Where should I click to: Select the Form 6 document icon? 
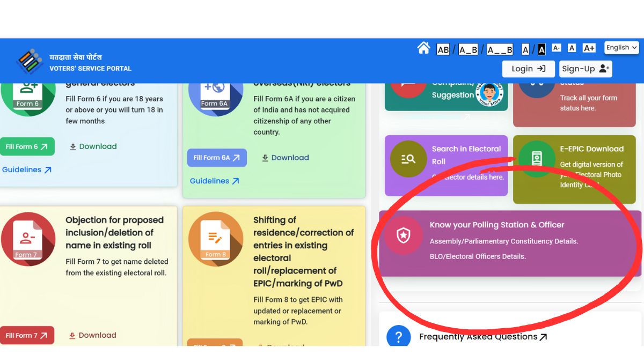tap(28, 97)
